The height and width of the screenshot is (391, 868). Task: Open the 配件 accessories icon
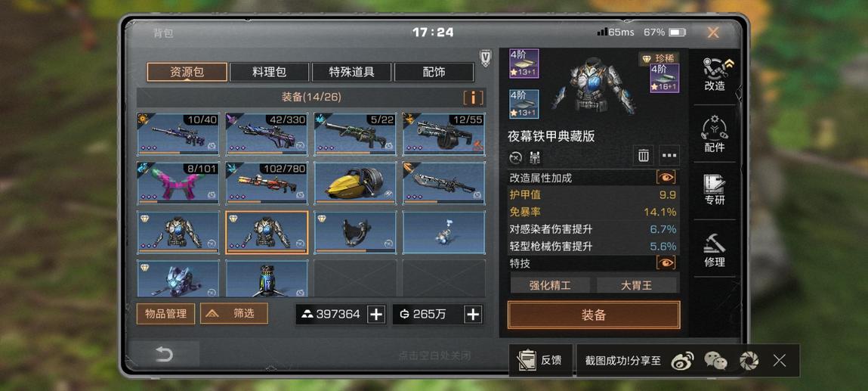click(714, 134)
